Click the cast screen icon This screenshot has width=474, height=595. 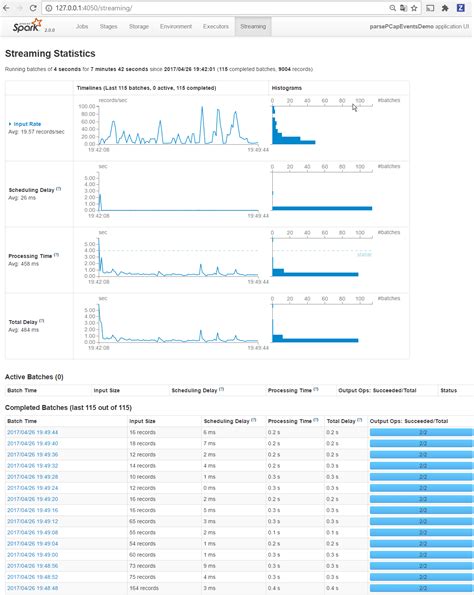tap(430, 8)
